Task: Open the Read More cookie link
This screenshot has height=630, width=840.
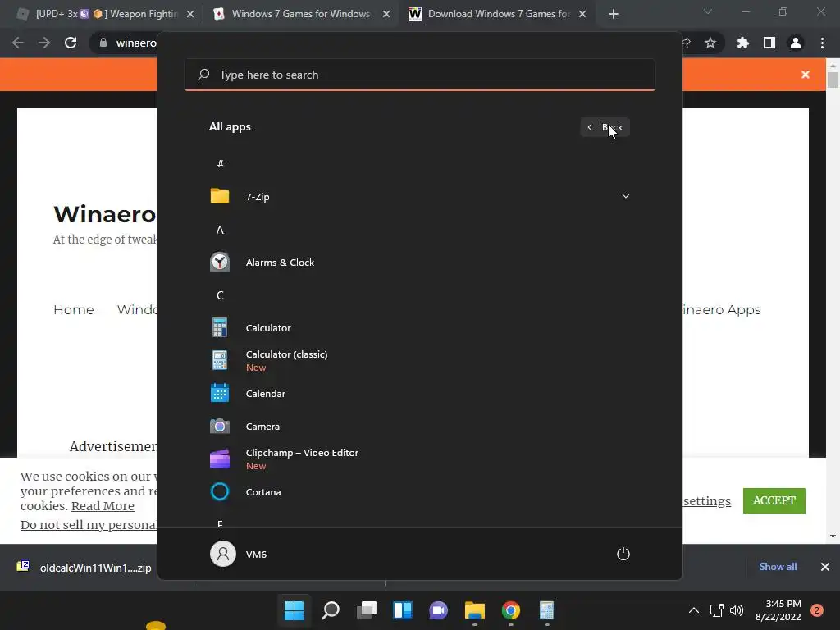Action: pos(103,505)
